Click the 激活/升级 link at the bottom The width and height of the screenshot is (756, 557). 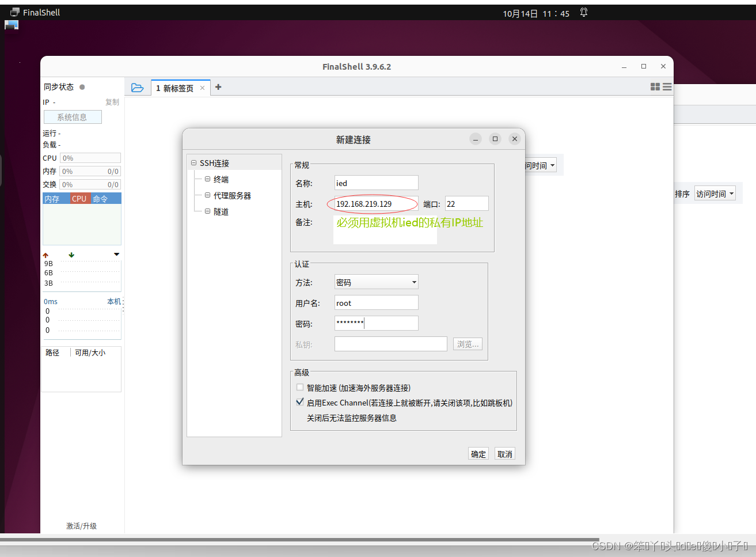tap(82, 525)
